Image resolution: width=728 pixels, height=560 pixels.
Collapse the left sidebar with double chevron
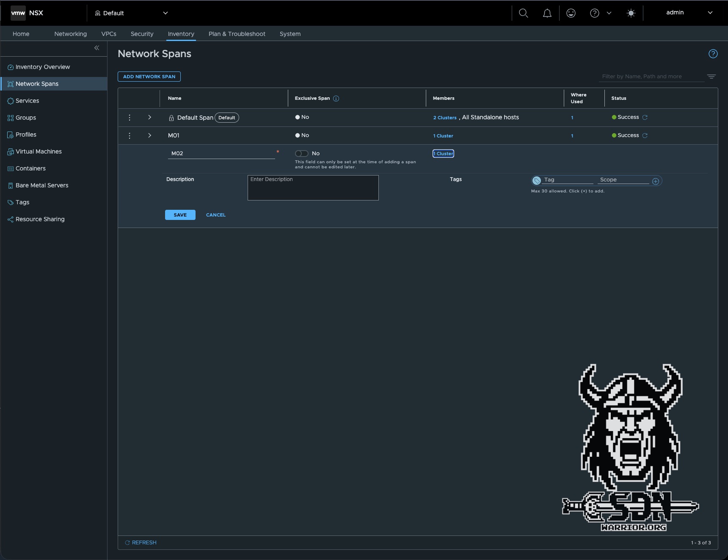coord(97,48)
